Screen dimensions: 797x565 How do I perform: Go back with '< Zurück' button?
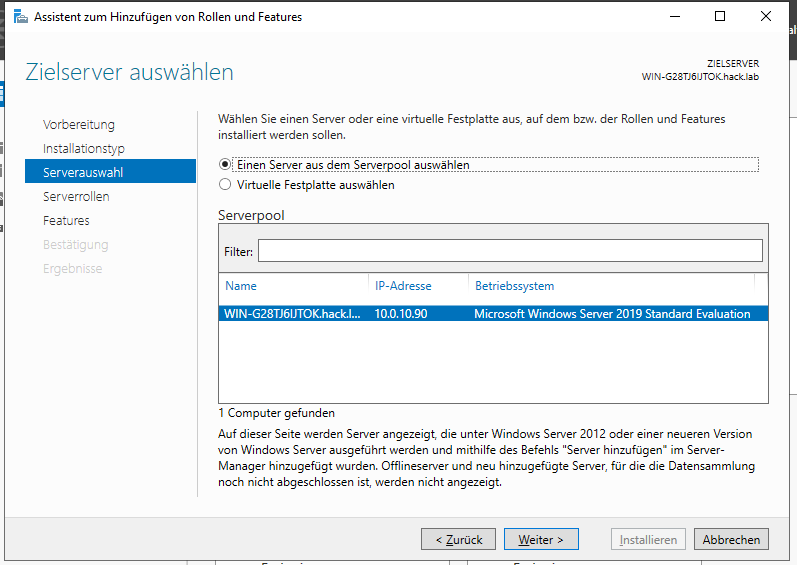click(x=458, y=540)
